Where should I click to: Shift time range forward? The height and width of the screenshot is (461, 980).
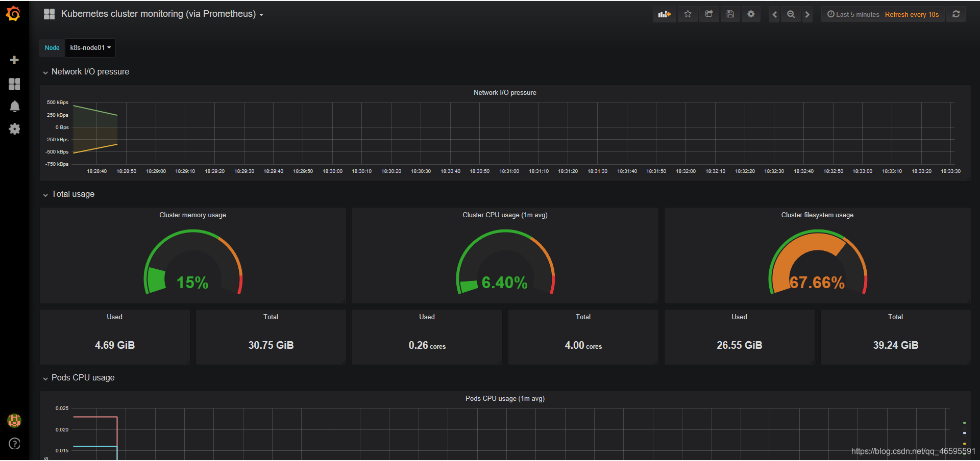pyautogui.click(x=807, y=14)
